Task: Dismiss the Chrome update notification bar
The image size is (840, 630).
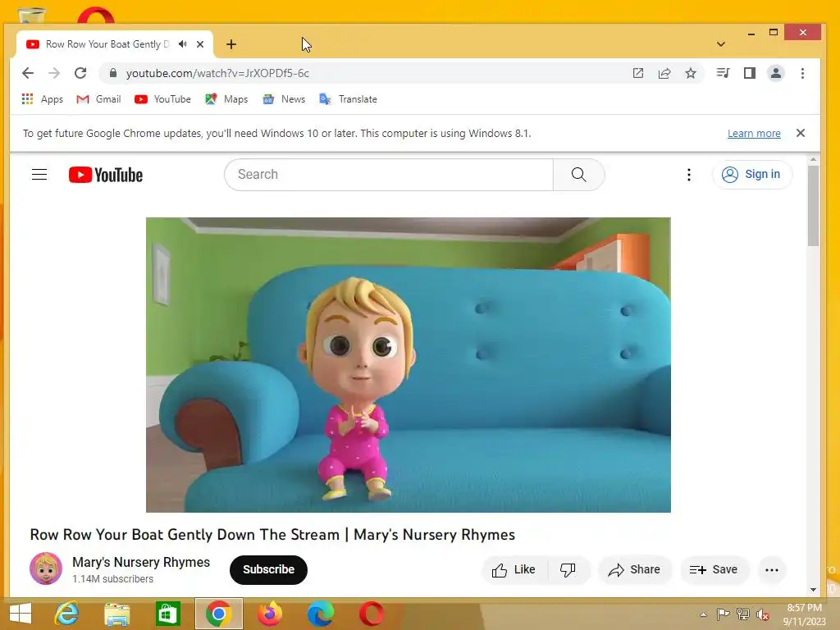Action: point(801,133)
